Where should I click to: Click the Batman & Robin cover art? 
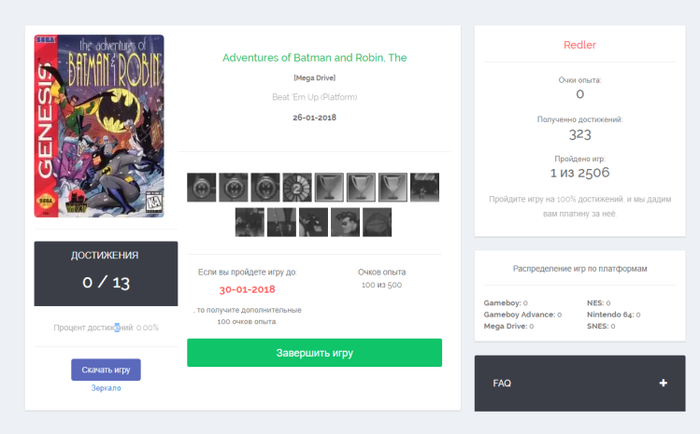(99, 125)
